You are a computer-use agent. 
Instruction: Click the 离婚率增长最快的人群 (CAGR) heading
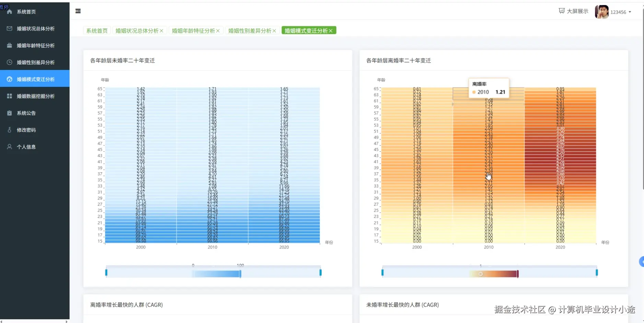[126, 305]
